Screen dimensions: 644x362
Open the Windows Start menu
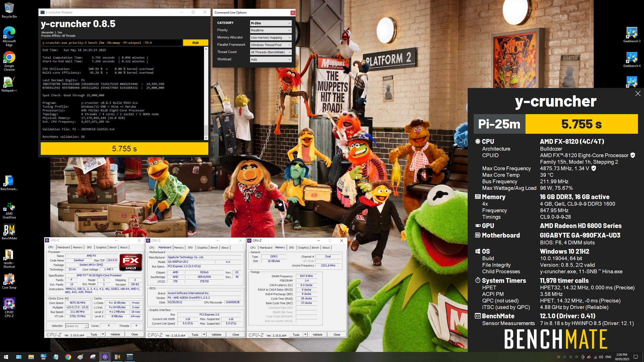point(6,357)
